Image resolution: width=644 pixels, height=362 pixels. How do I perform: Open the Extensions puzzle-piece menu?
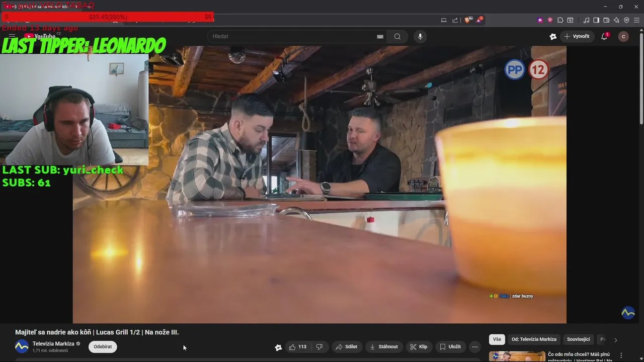point(560,20)
